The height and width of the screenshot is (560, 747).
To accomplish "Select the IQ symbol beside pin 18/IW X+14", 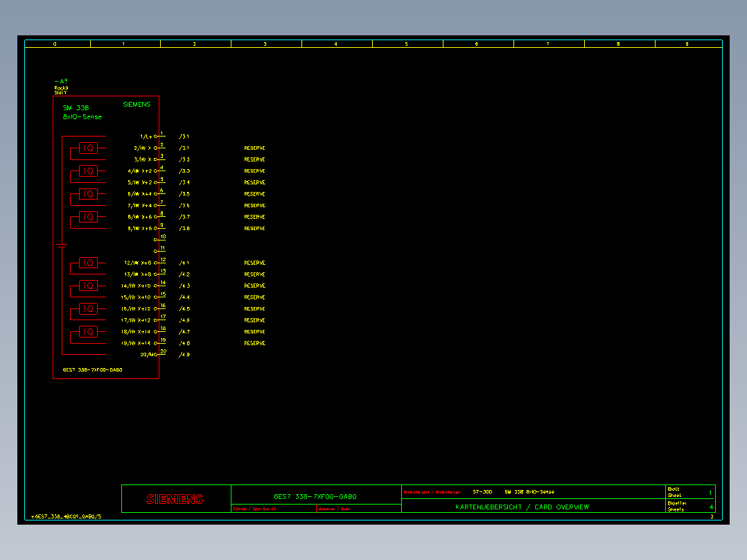I will [x=88, y=332].
